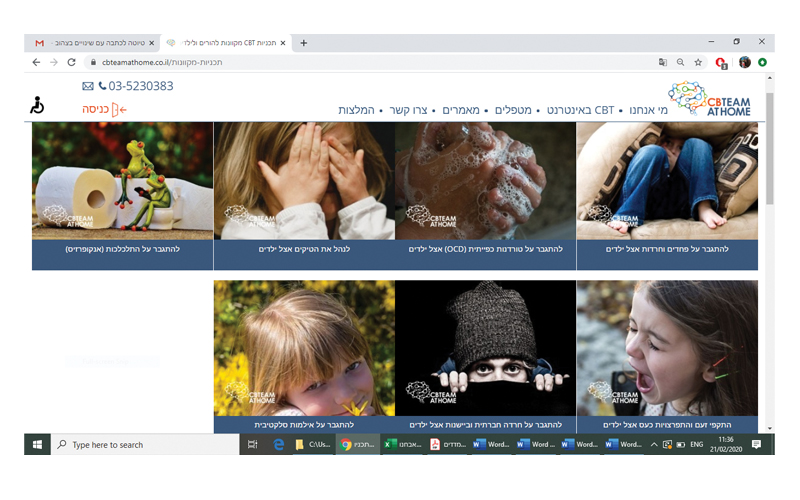Close the Gmail tab
This screenshot has height=500, width=800.
152,43
